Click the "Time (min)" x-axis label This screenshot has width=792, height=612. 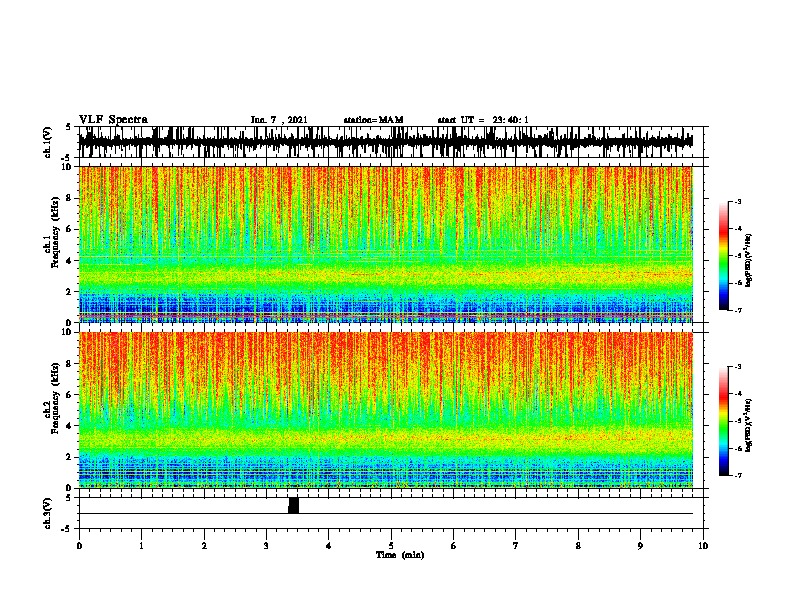tap(400, 555)
